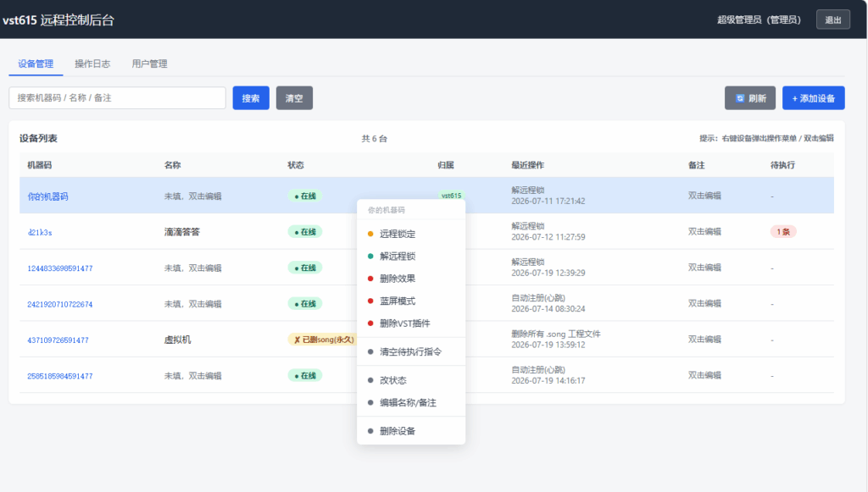
Task: Click the blue 搜索 button
Action: click(x=251, y=98)
